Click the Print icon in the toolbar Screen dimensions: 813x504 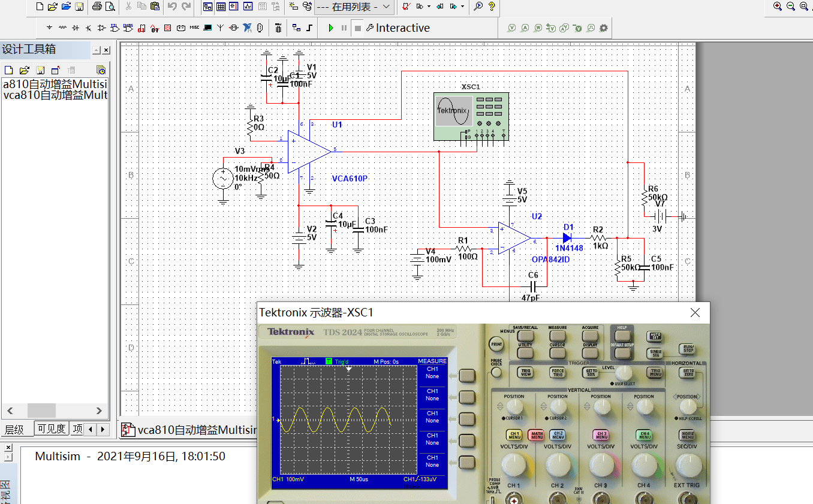[x=97, y=7]
